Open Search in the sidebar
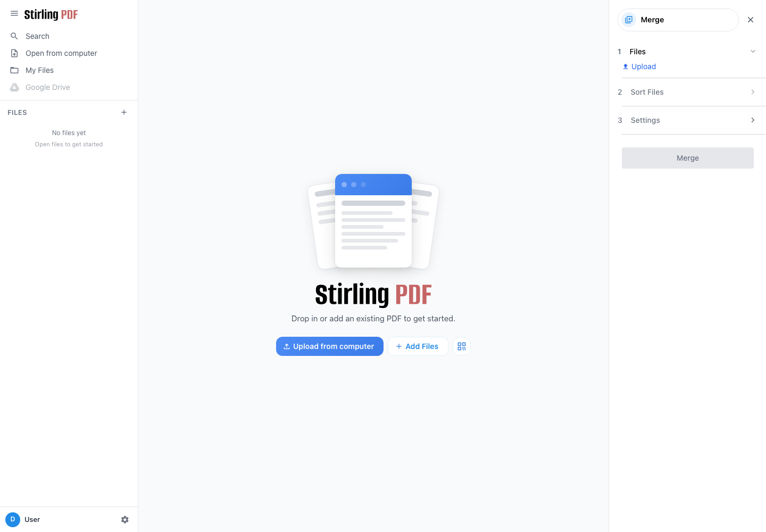The width and height of the screenshot is (766, 532). tap(69, 36)
